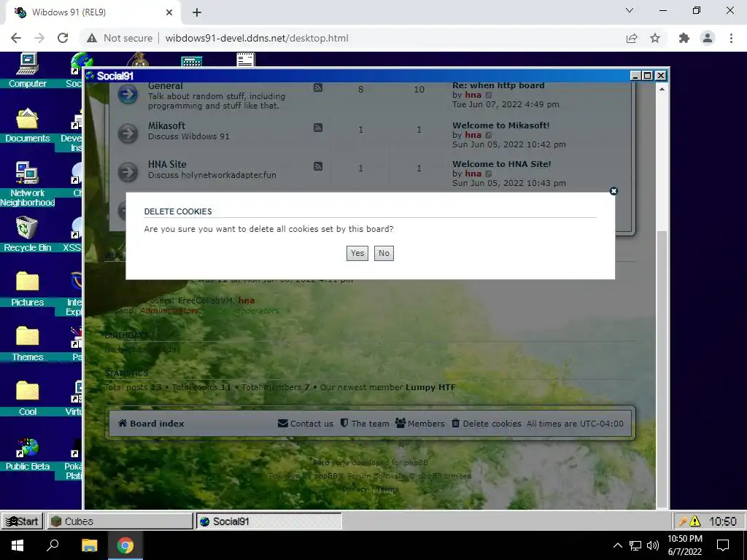The height and width of the screenshot is (560, 747).
Task: Click HNA Site forum arrow status icon
Action: pyautogui.click(x=128, y=172)
